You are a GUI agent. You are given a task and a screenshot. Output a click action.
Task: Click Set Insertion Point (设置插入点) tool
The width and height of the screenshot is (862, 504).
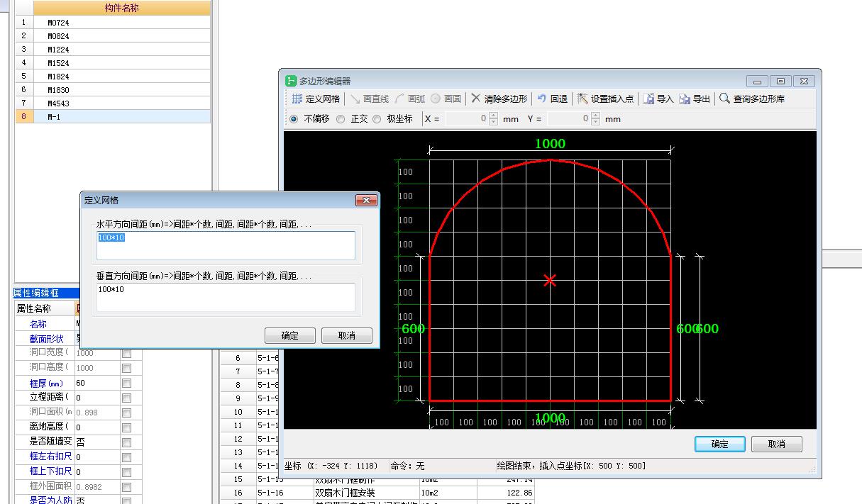605,99
